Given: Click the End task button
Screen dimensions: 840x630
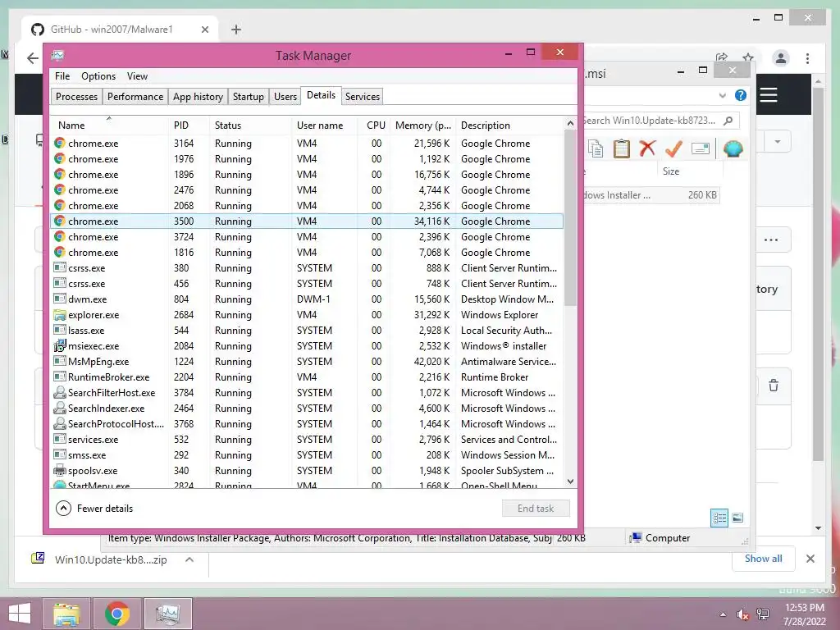Looking at the screenshot, I should (x=536, y=509).
